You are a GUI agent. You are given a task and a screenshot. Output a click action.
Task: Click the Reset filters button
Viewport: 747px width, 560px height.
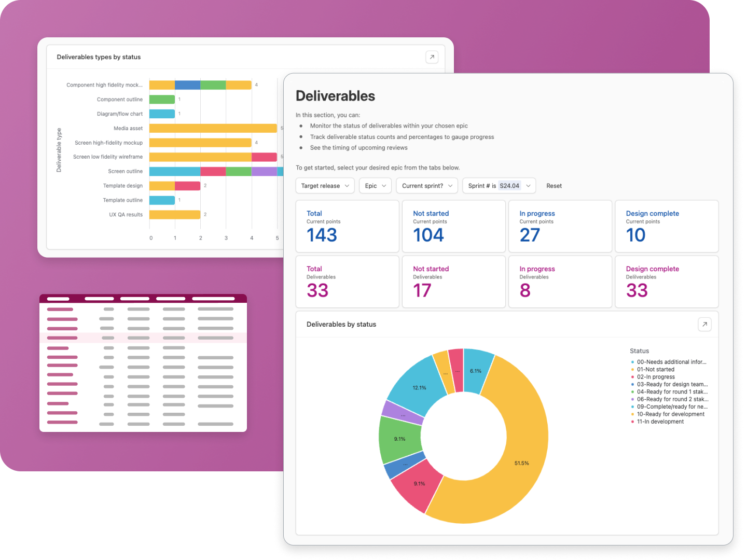coord(554,186)
